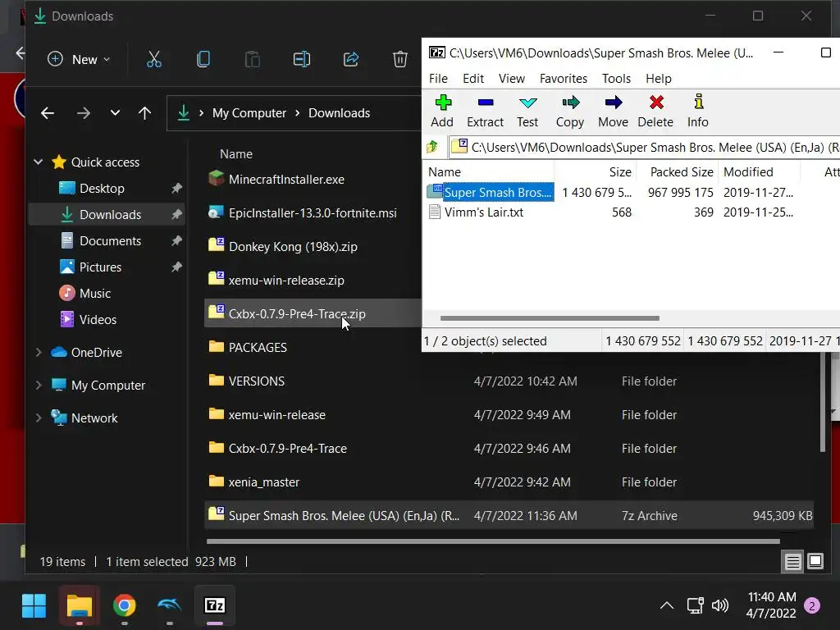Expand the OneDrive tree node
The image size is (840, 630).
[38, 352]
